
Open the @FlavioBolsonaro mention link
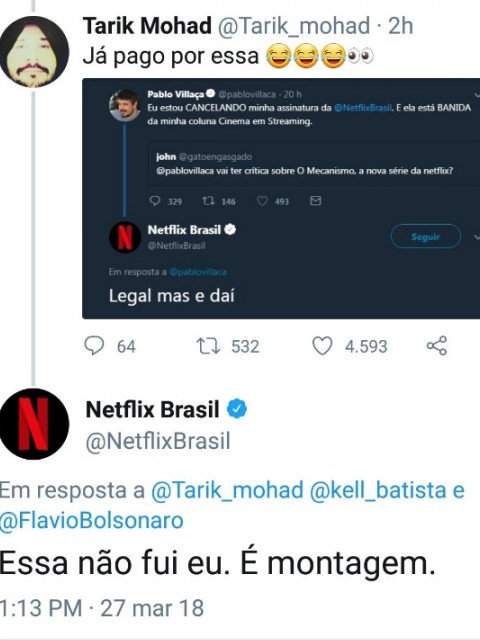[91, 521]
